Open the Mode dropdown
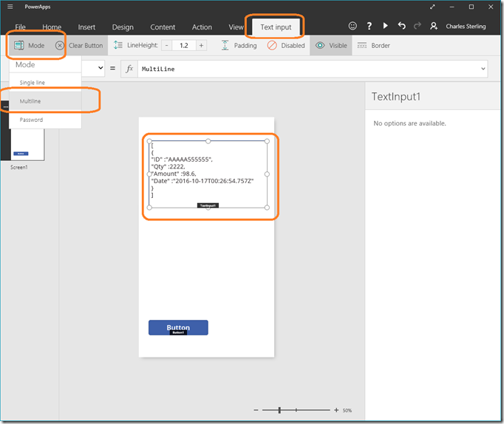This screenshot has height=424, width=504. click(30, 46)
